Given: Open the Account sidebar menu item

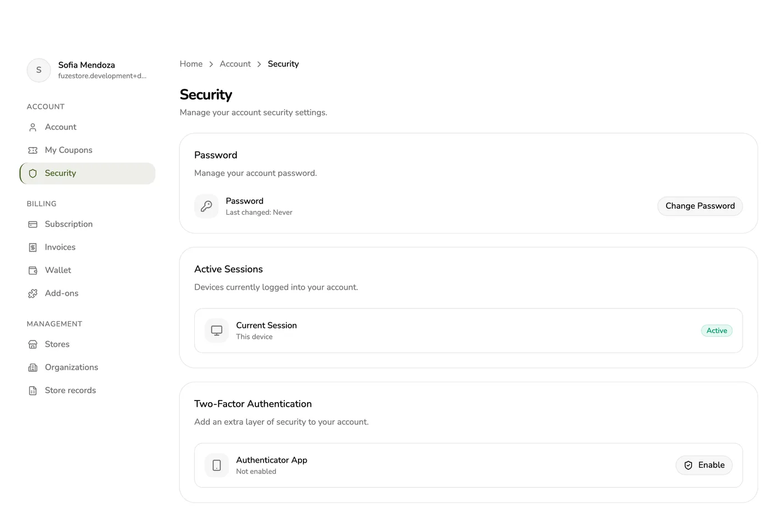Looking at the screenshot, I should point(87,127).
